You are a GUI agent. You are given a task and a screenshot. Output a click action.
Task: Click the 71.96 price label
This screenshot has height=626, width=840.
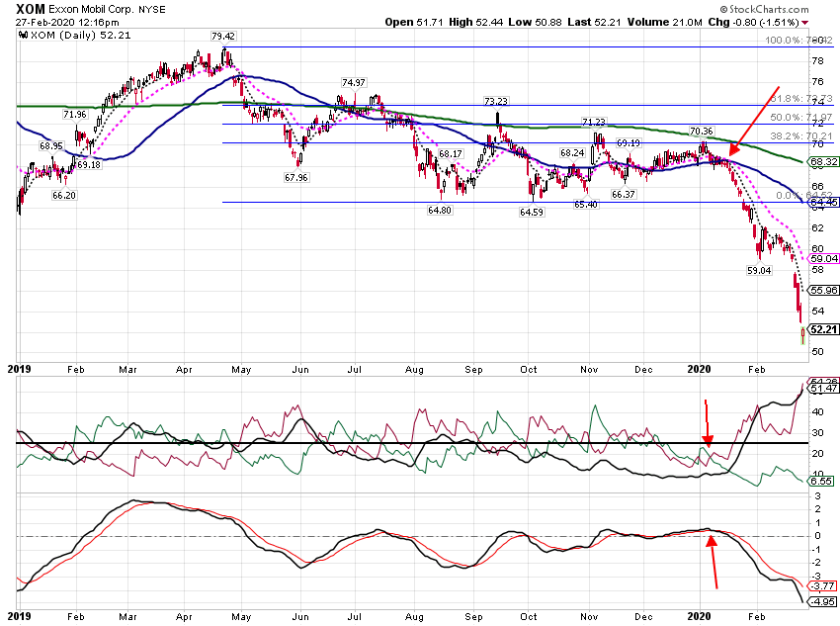click(74, 114)
